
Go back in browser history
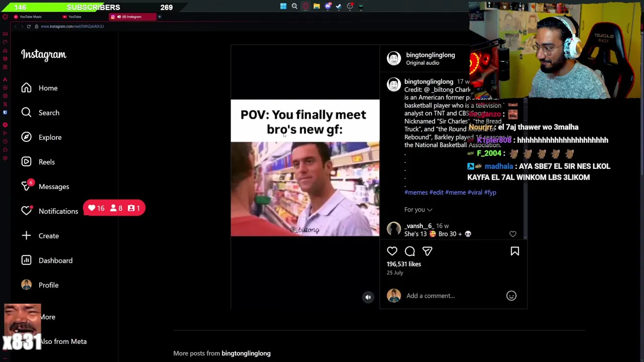point(15,26)
